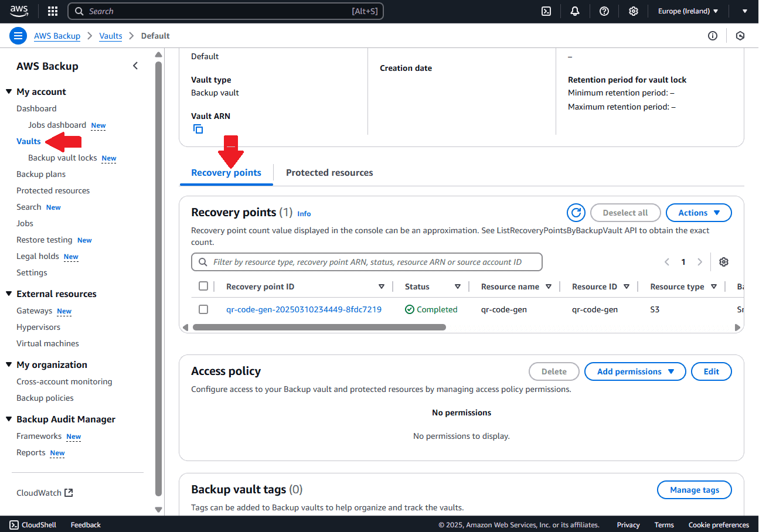Open recovery point qr-code-gen-20250310234449-8fdc7219
This screenshot has height=532, width=759.
pos(304,309)
